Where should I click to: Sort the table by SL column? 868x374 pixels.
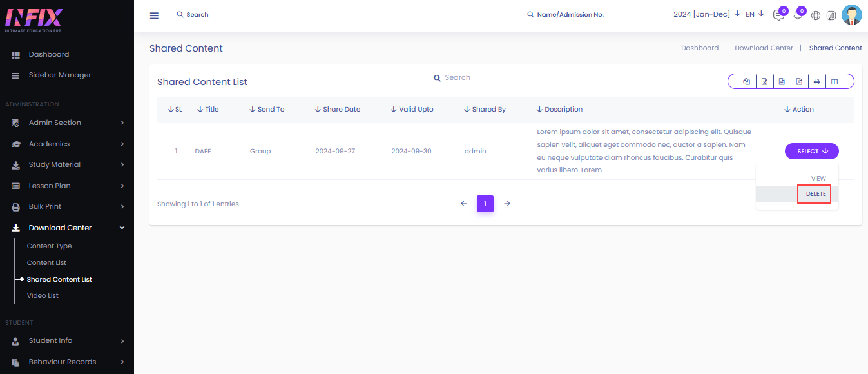175,110
